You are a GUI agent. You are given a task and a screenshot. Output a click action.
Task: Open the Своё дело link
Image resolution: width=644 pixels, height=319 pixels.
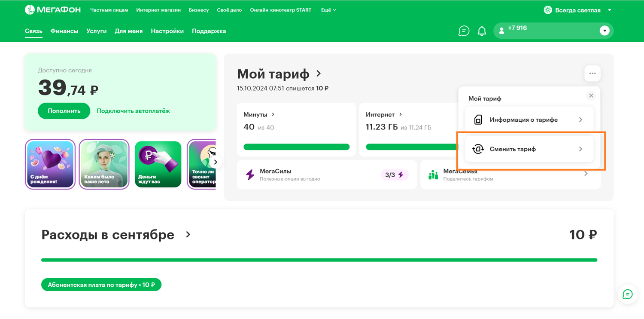point(229,10)
